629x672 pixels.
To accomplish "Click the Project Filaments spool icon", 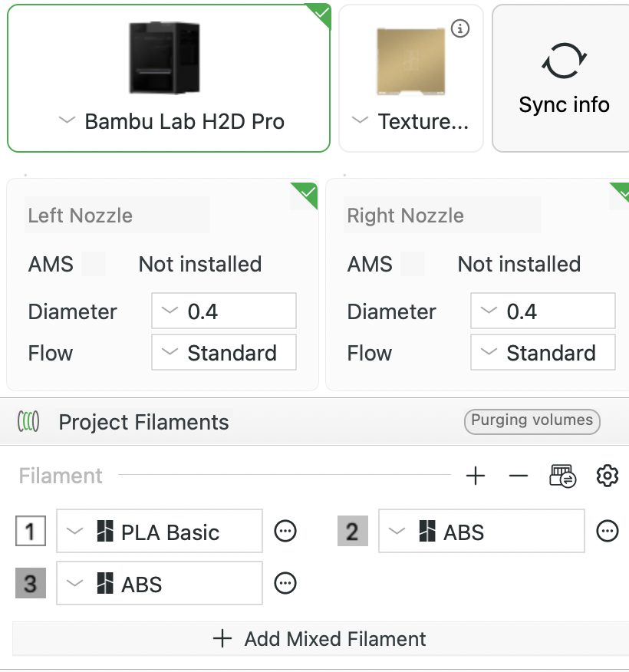I will [28, 422].
